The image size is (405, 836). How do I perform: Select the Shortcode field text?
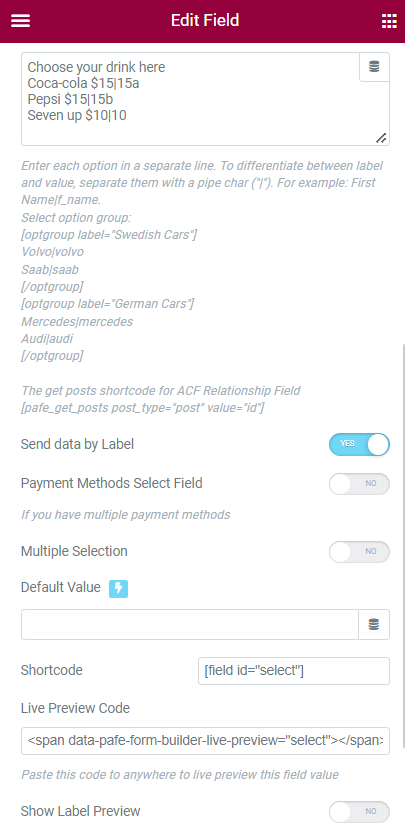(294, 671)
